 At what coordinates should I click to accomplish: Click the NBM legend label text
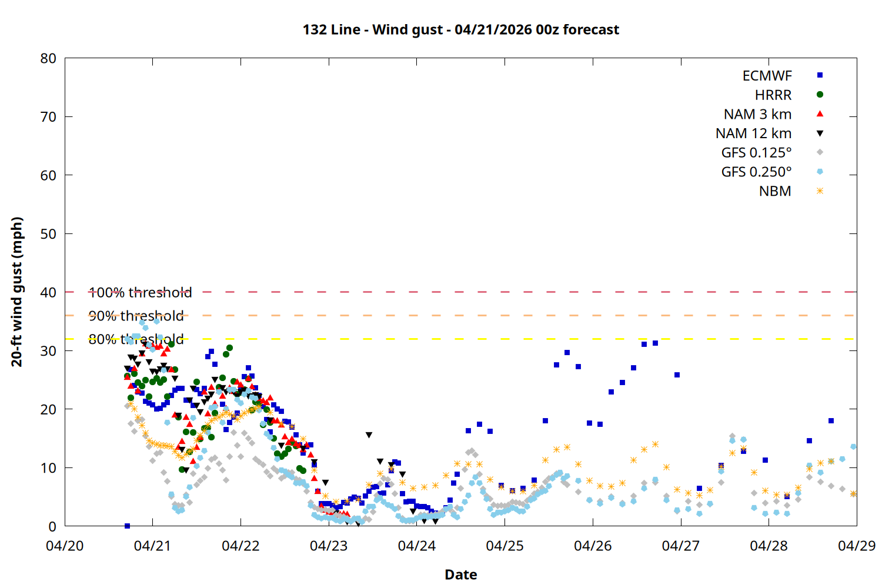(774, 192)
